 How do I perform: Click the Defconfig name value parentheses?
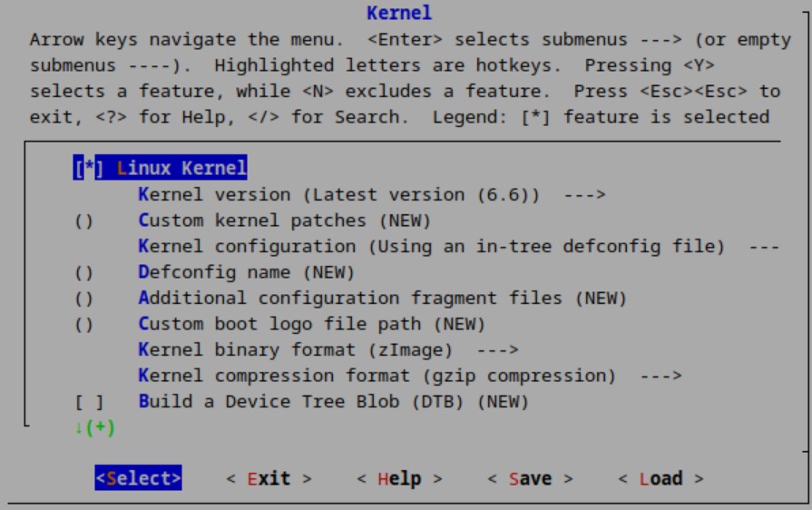(x=84, y=272)
